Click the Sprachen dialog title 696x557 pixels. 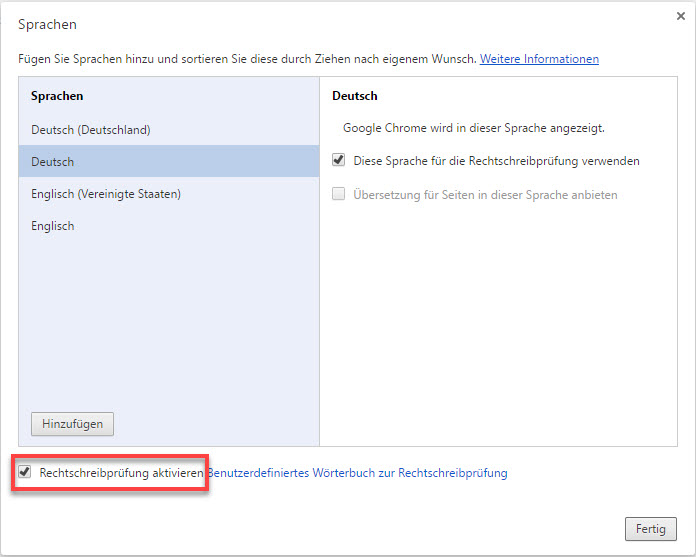coord(47,24)
